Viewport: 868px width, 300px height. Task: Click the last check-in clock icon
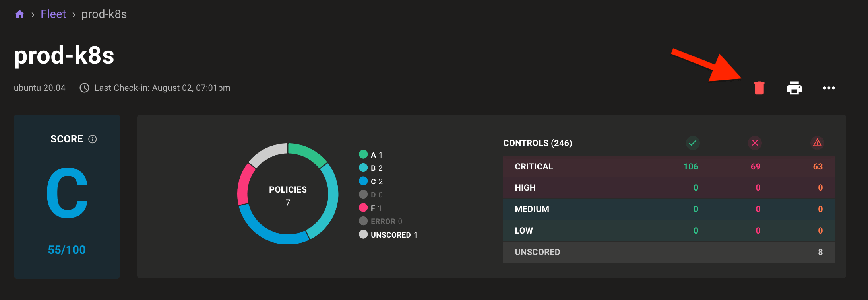click(84, 88)
